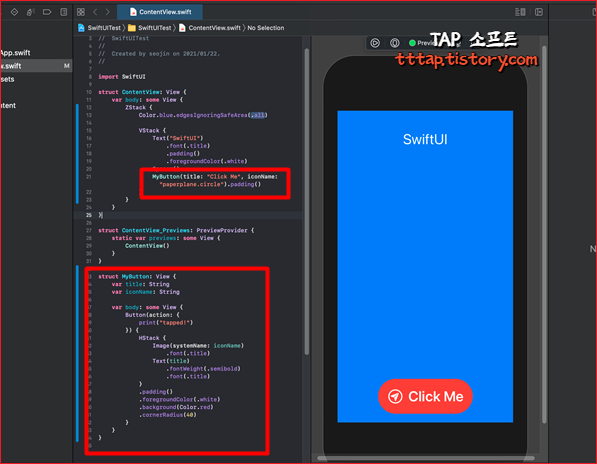This screenshot has height=464, width=597.
Task: Click the 'ZStack {' line
Action: click(x=139, y=108)
